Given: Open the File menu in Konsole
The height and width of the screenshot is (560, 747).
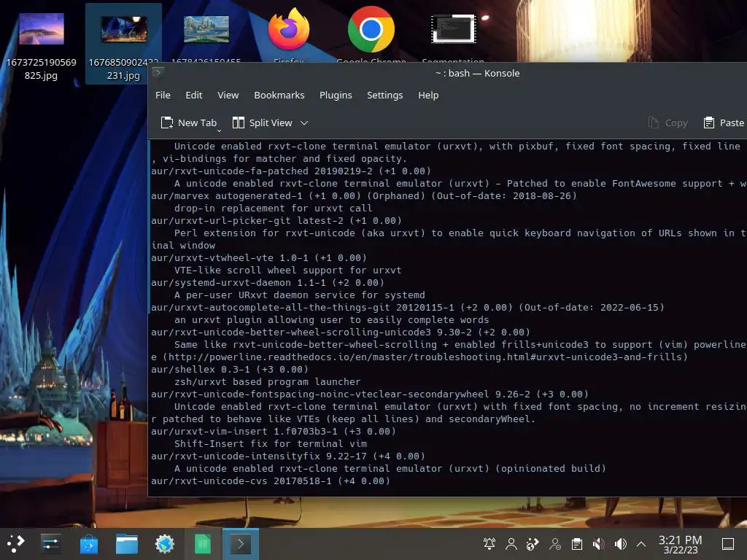Looking at the screenshot, I should coord(163,96).
